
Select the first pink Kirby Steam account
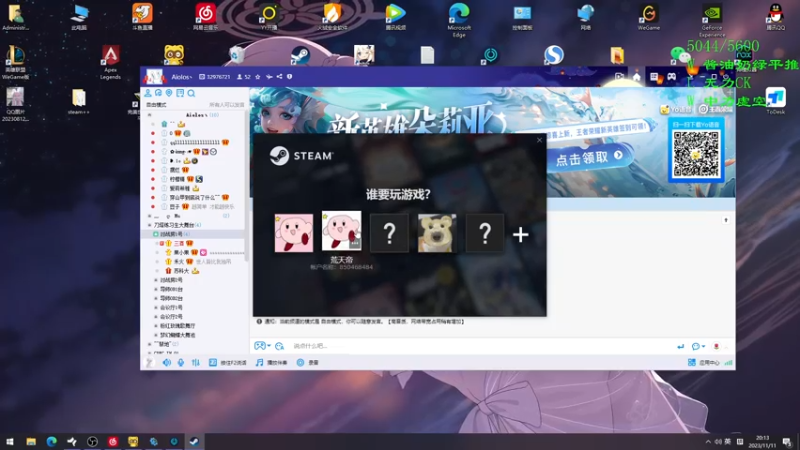[x=293, y=233]
